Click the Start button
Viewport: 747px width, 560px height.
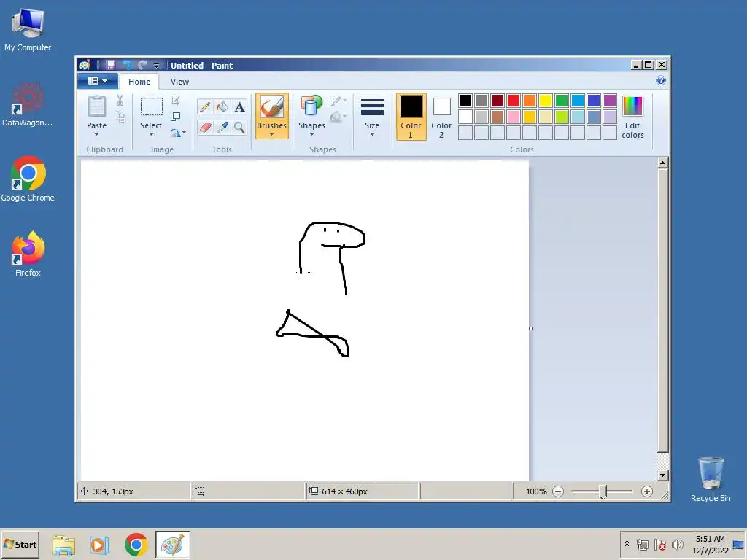tap(20, 544)
